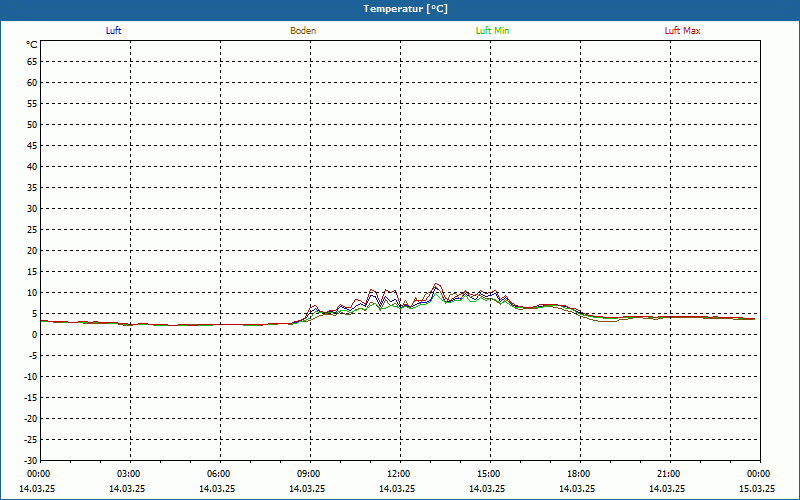Click the Boden legend label
Viewport: 800px width, 500px height.
303,31
